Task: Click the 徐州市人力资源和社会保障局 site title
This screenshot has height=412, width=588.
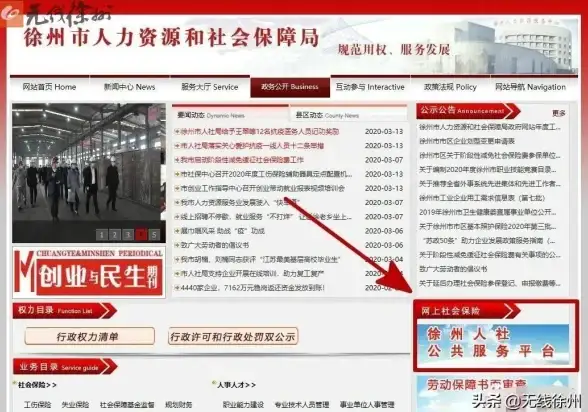Action: (x=171, y=37)
